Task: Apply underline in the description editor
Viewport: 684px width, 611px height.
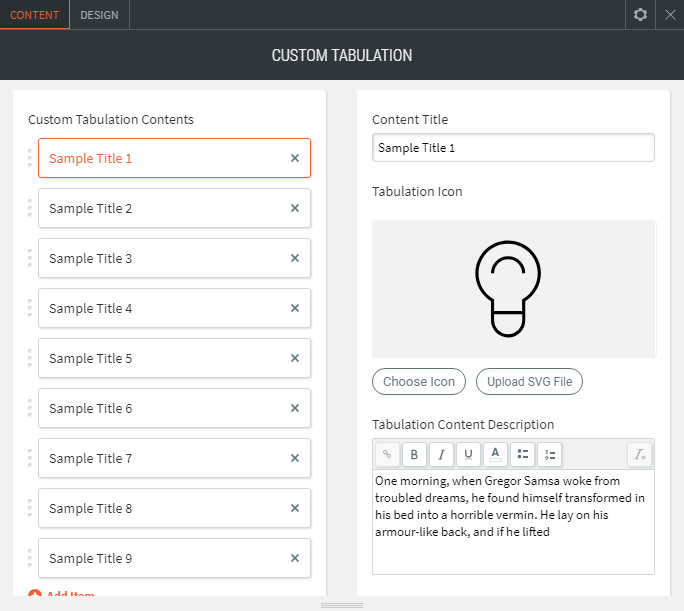Action: coord(468,454)
